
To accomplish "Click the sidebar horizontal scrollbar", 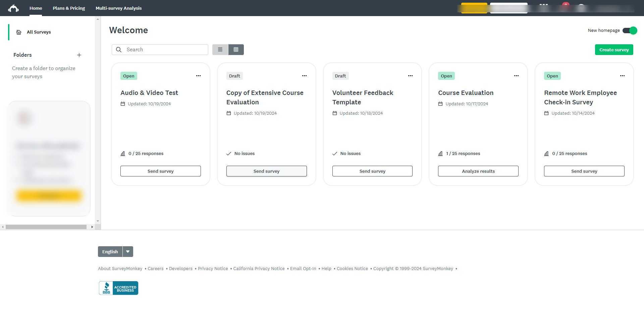I will tap(46, 227).
